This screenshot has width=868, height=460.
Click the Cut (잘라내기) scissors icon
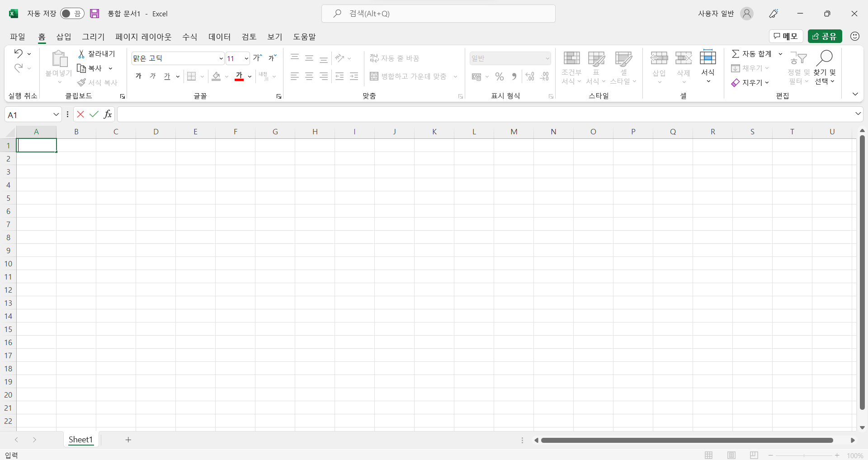81,54
